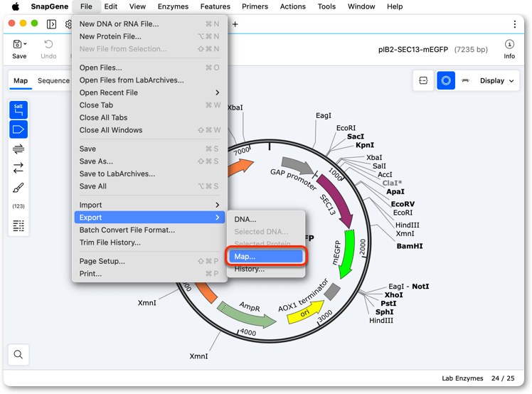Click the show translations arrows icon

click(18, 168)
